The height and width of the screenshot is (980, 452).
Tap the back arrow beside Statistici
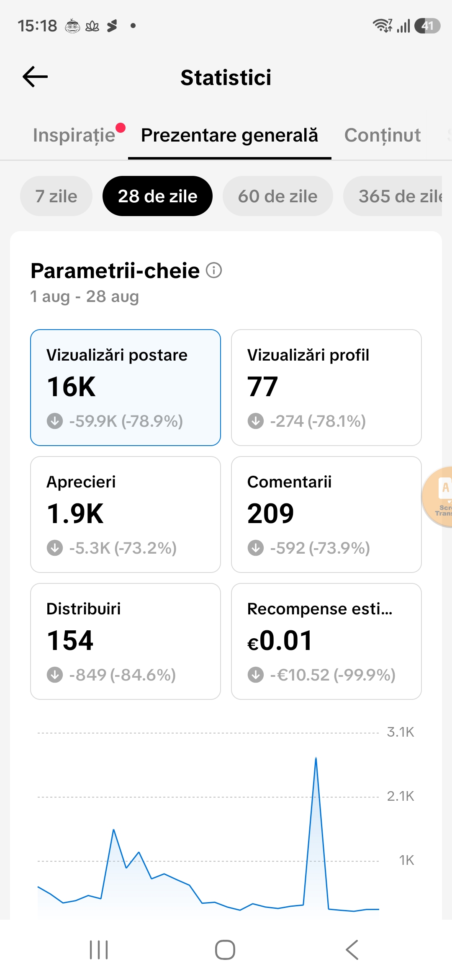pyautogui.click(x=35, y=77)
